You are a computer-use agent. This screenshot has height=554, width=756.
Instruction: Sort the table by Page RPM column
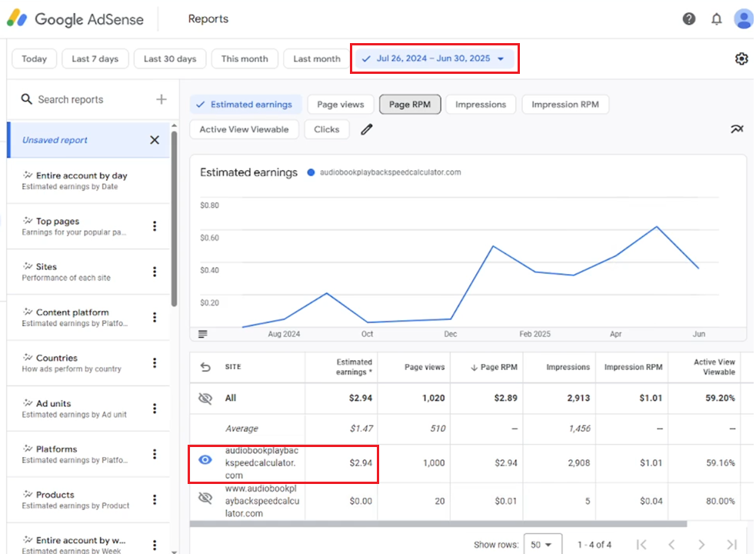pos(494,367)
